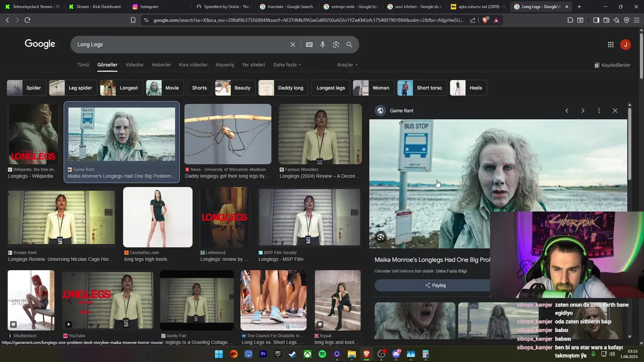Switch to the Alışveriş tab
The width and height of the screenshot is (644, 362).
coord(225,65)
